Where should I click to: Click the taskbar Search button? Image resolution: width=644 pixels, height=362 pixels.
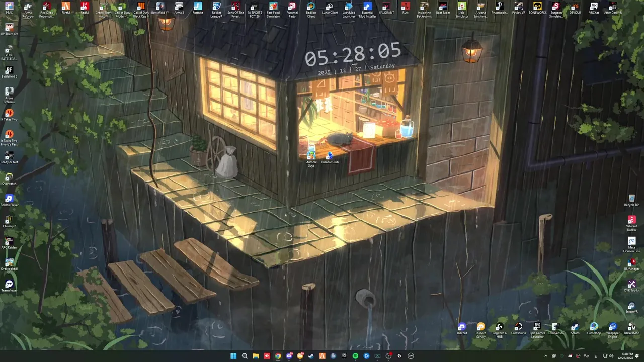(x=245, y=356)
